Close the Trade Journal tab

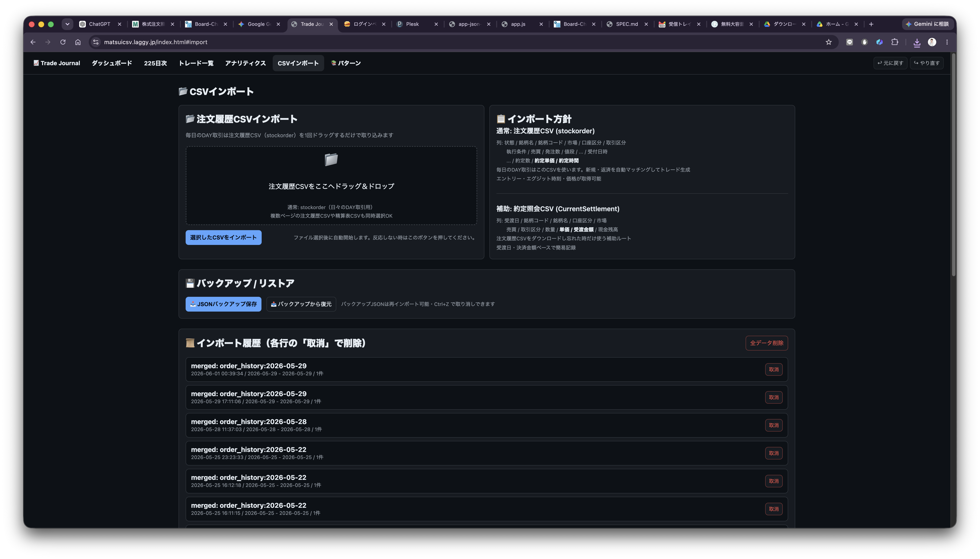tap(331, 24)
